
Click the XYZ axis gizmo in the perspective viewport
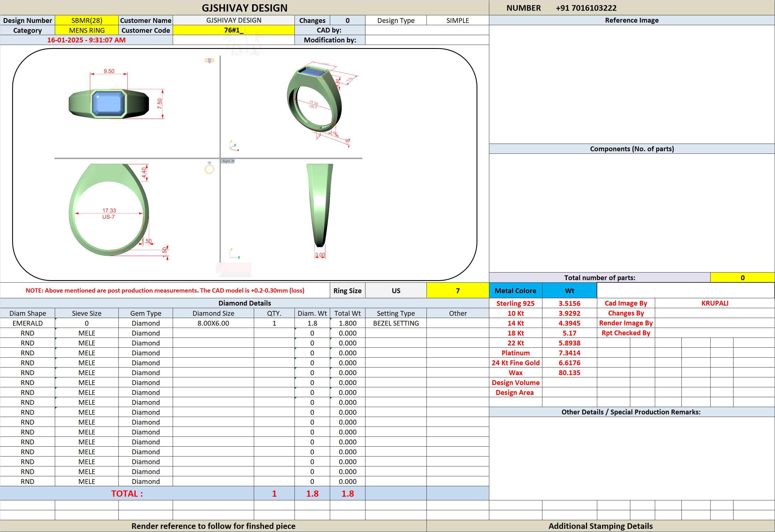tap(234, 146)
